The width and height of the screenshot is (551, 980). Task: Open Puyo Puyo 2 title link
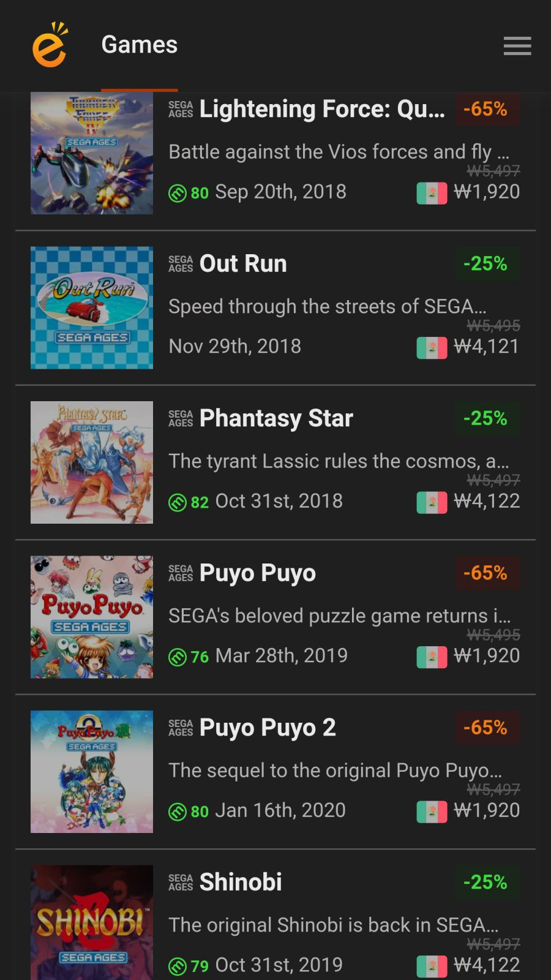pyautogui.click(x=268, y=728)
